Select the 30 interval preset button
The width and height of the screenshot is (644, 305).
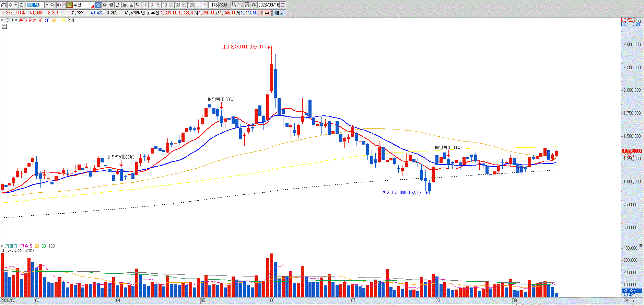click(x=178, y=5)
